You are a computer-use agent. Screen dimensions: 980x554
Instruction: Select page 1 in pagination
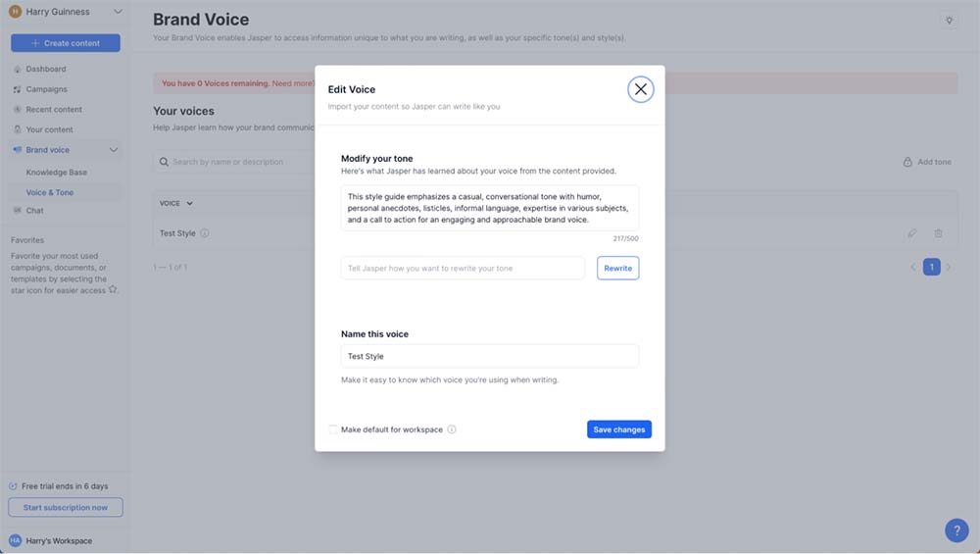coord(931,267)
